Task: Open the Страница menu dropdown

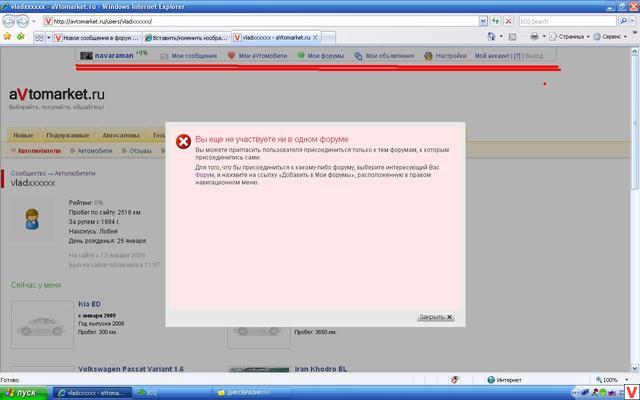Action: (570, 37)
